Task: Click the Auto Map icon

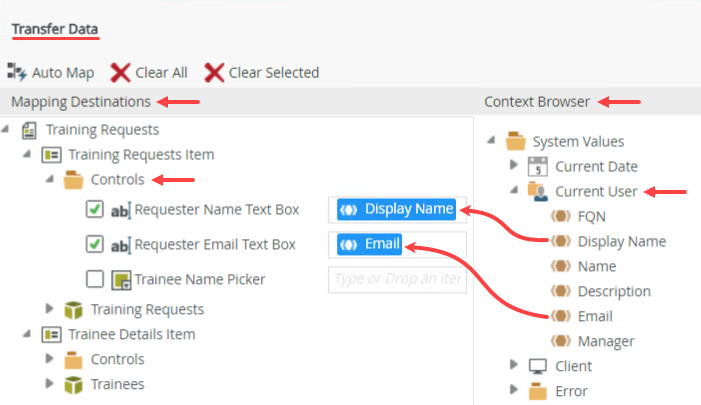Action: coord(17,72)
